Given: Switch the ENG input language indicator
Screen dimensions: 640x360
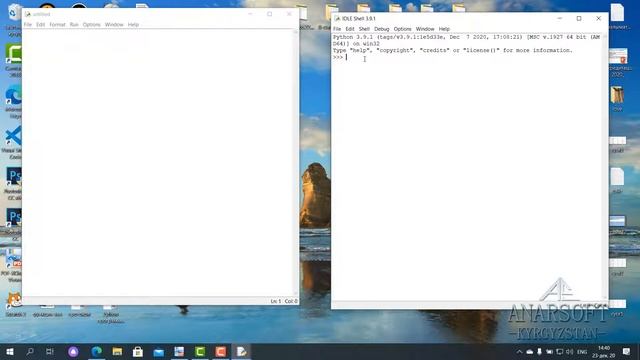Looking at the screenshot, I should click(582, 351).
